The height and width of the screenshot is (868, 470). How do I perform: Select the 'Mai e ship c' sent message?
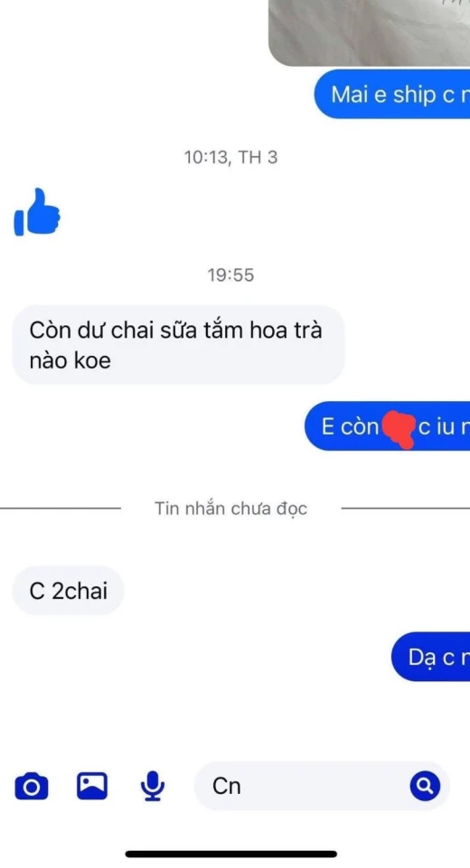tap(392, 95)
